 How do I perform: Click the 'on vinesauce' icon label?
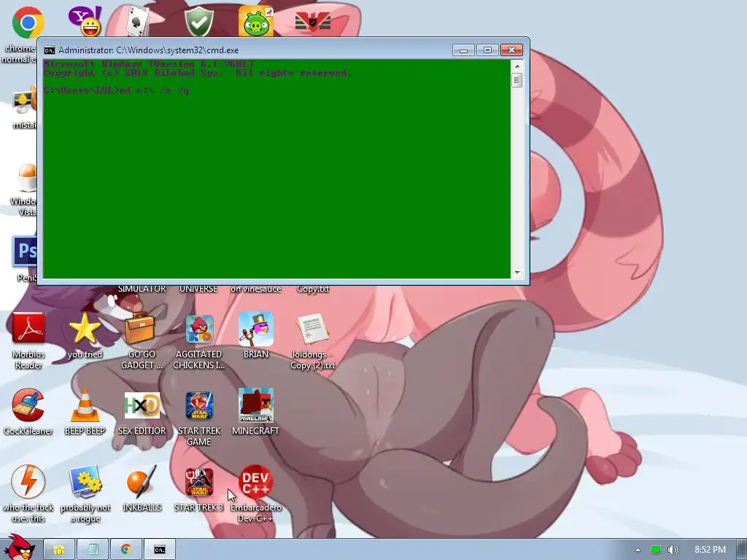point(256,289)
